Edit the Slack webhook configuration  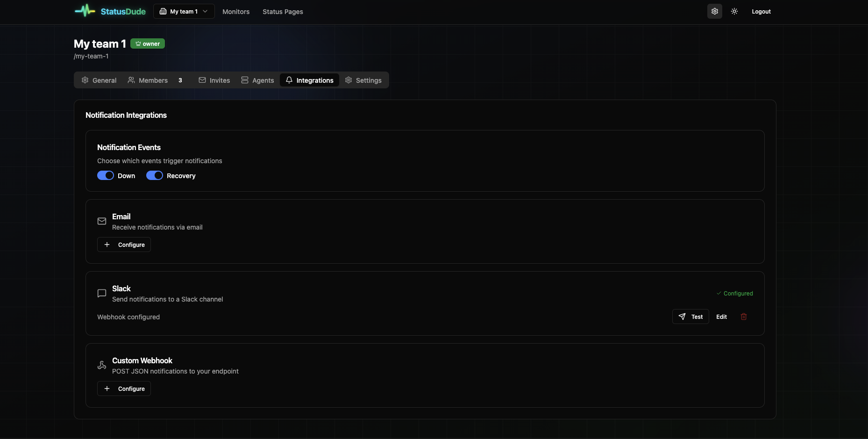click(x=721, y=317)
